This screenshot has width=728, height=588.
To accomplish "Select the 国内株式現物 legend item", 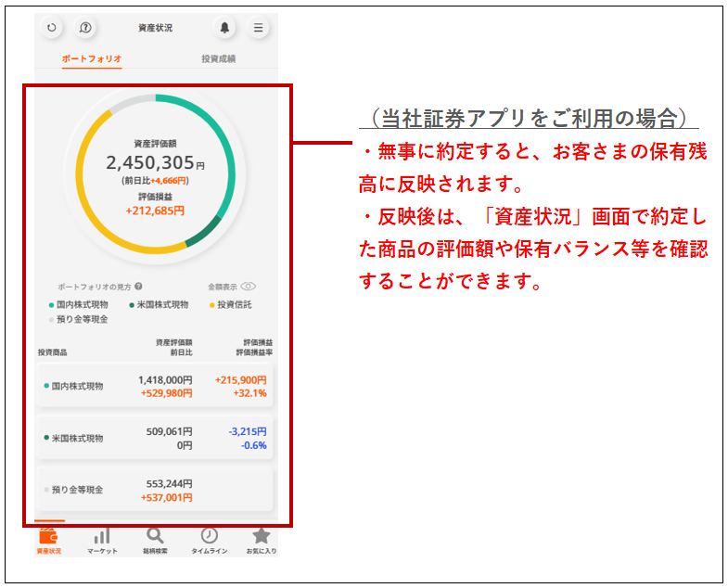I will pyautogui.click(x=79, y=305).
